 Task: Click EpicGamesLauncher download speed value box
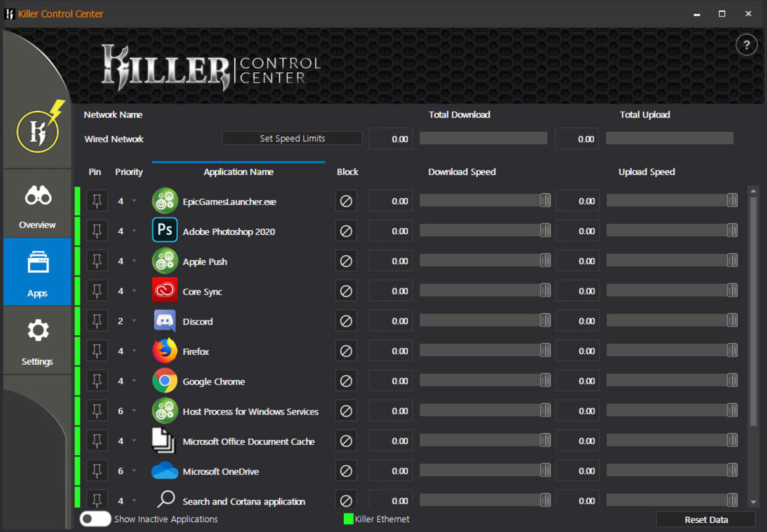coord(391,201)
